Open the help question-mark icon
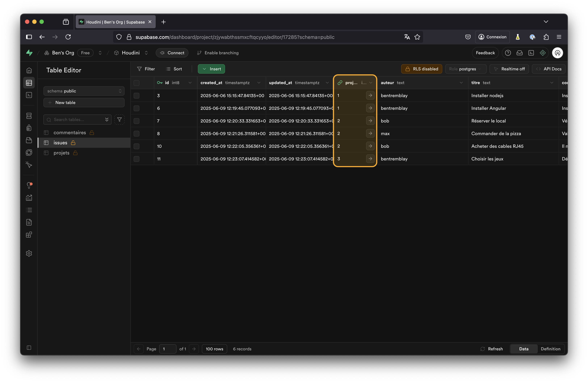 (508, 53)
